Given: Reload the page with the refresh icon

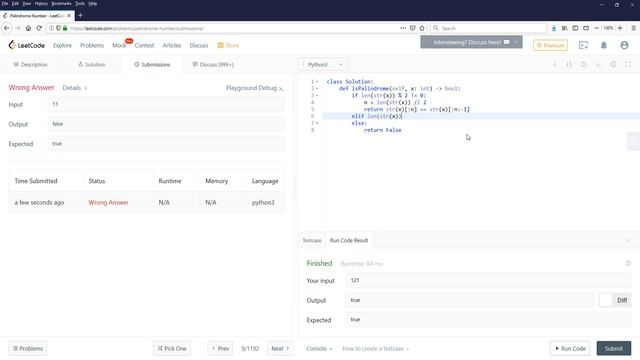Looking at the screenshot, I should pos(39,28).
